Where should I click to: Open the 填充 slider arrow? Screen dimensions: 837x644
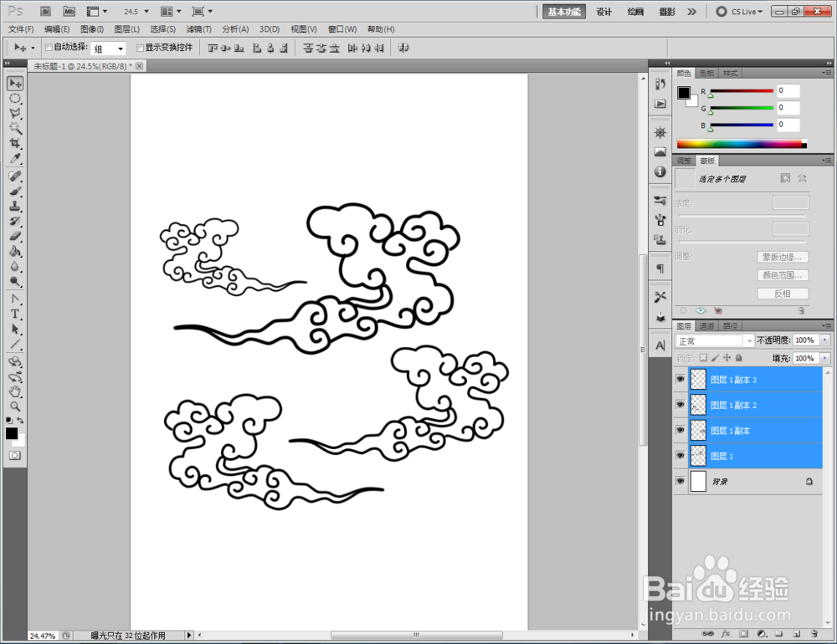point(824,358)
